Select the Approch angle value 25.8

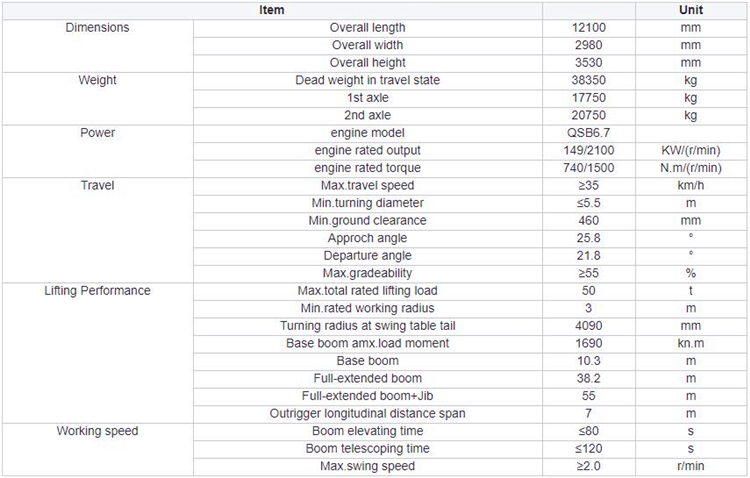588,238
